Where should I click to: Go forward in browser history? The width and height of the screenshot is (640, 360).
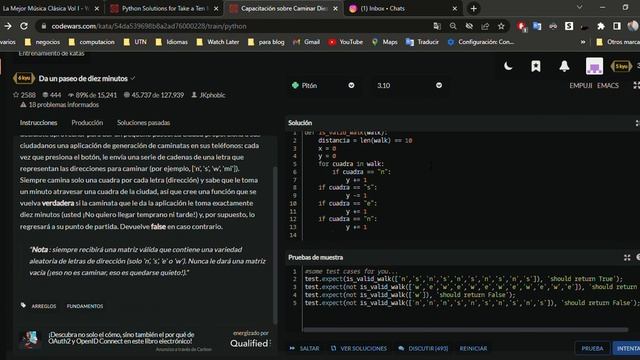point(7,26)
